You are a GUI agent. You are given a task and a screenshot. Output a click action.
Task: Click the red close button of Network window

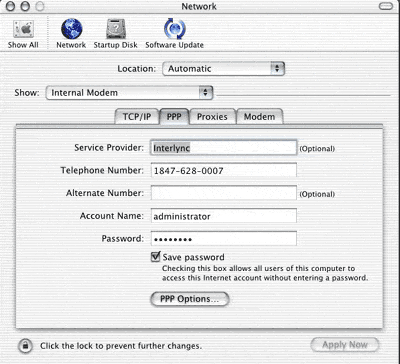[x=10, y=7]
